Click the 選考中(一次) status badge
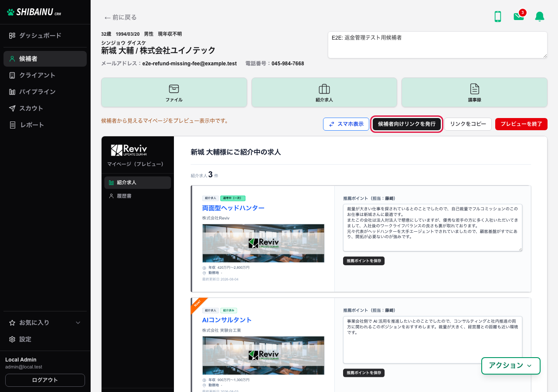558x392 pixels. coord(233,198)
